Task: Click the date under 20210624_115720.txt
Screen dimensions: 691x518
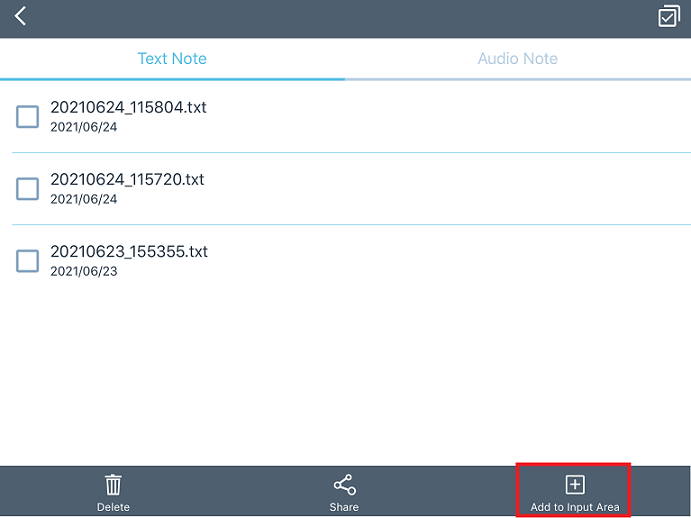Action: [x=84, y=199]
